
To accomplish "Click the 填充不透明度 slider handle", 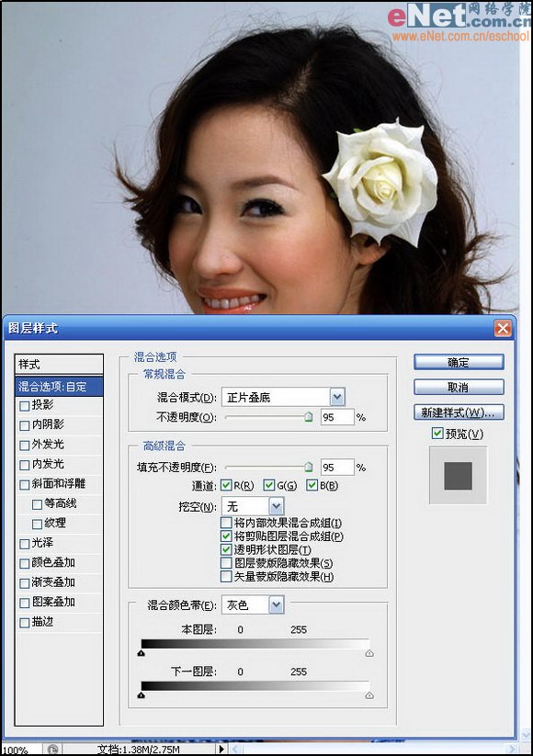I will click(x=309, y=467).
